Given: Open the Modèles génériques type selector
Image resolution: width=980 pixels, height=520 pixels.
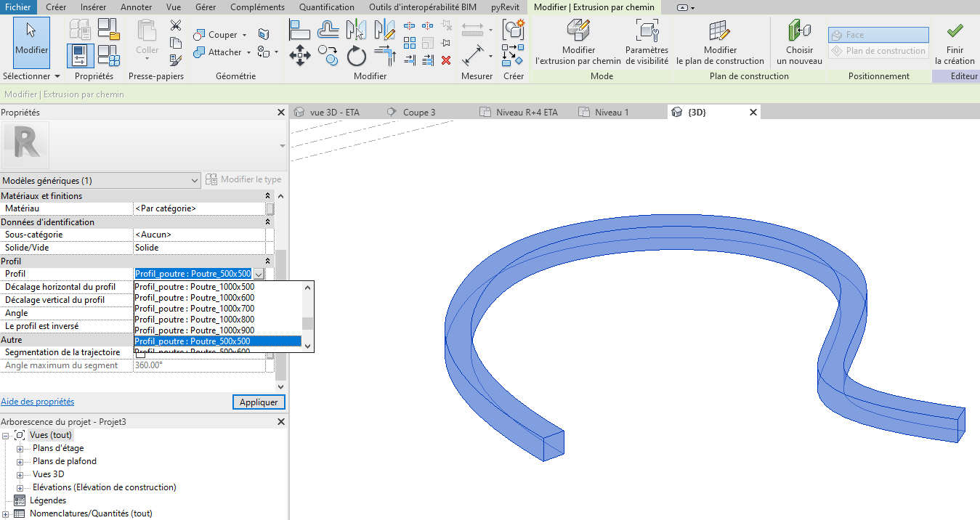Looking at the screenshot, I should (x=100, y=181).
